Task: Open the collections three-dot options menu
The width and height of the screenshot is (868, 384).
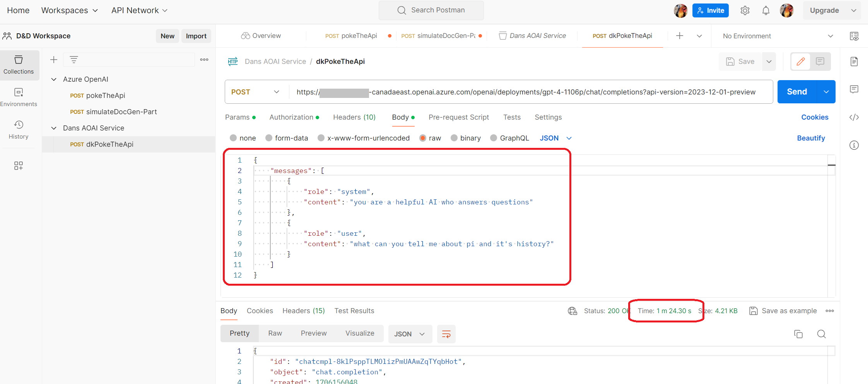Action: click(204, 60)
